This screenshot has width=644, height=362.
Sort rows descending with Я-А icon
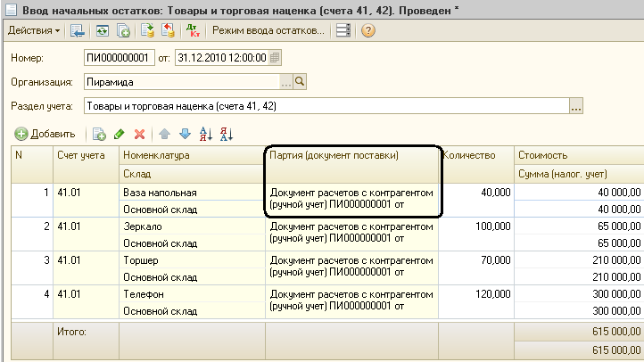[x=226, y=134]
